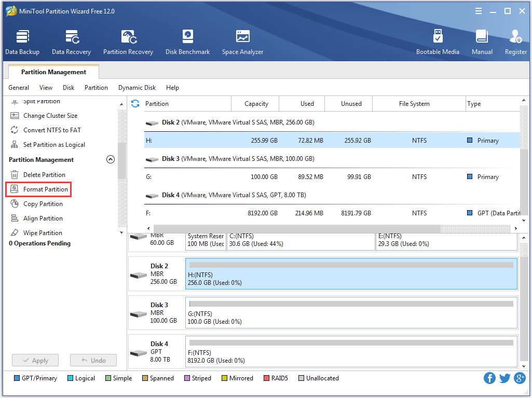Click the Apply button
The image size is (532, 398).
tap(35, 360)
